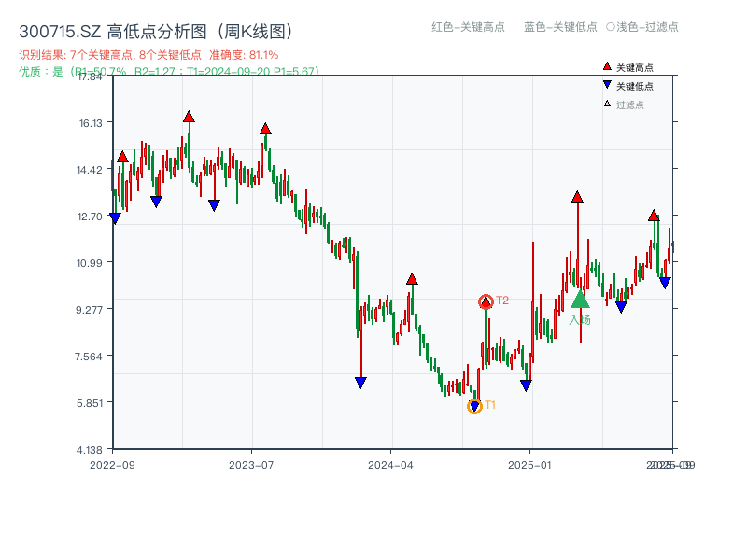Select the red 关键高点 triangle icon in legend
The width and height of the screenshot is (747, 560).
click(607, 67)
